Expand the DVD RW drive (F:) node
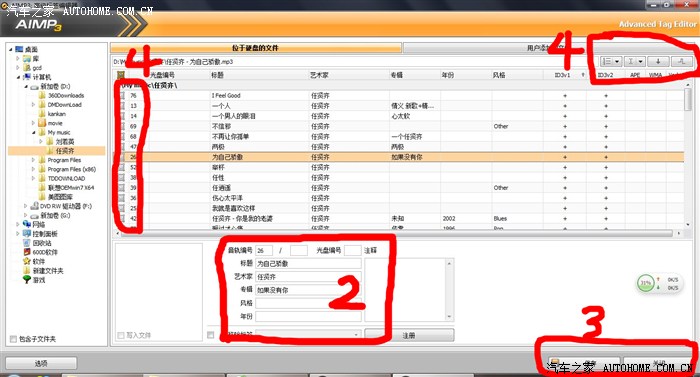Image resolution: width=700 pixels, height=377 pixels. [x=25, y=206]
